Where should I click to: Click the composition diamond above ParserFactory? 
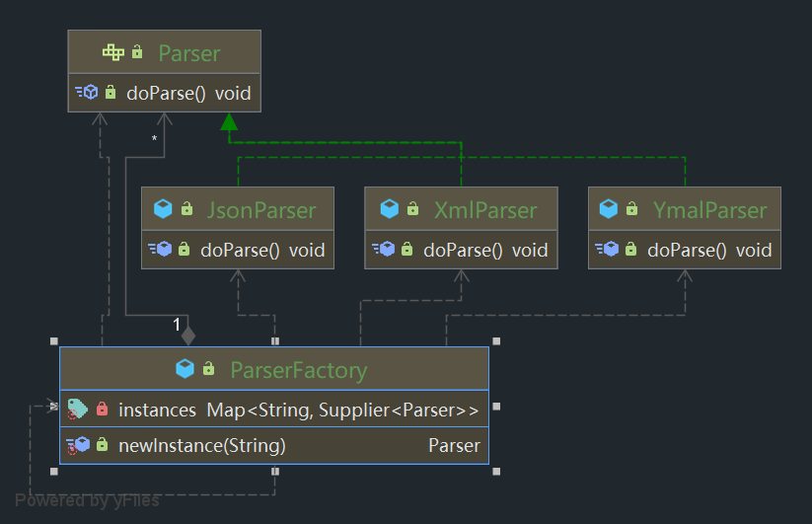(x=188, y=335)
